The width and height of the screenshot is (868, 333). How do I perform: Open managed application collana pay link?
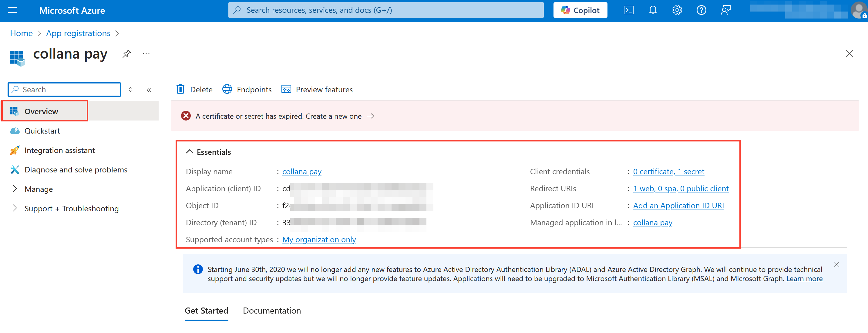click(x=652, y=222)
